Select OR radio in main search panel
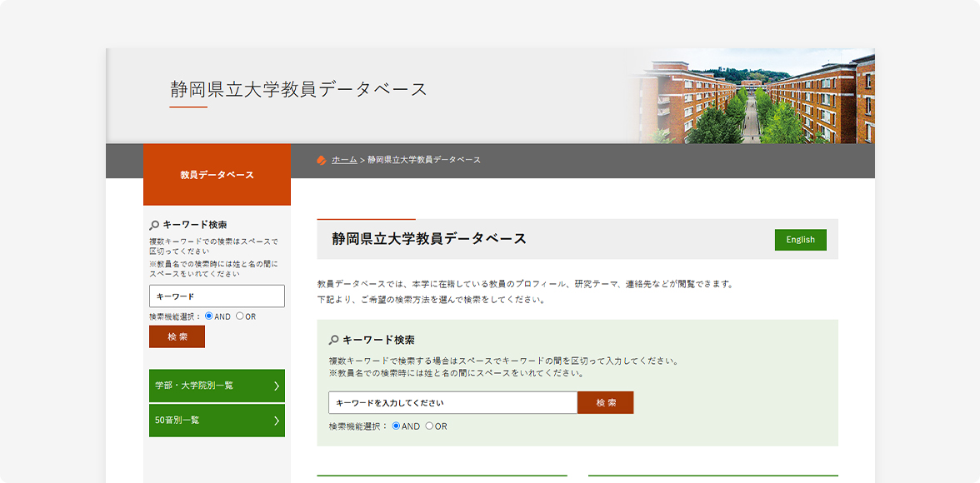 pos(428,426)
